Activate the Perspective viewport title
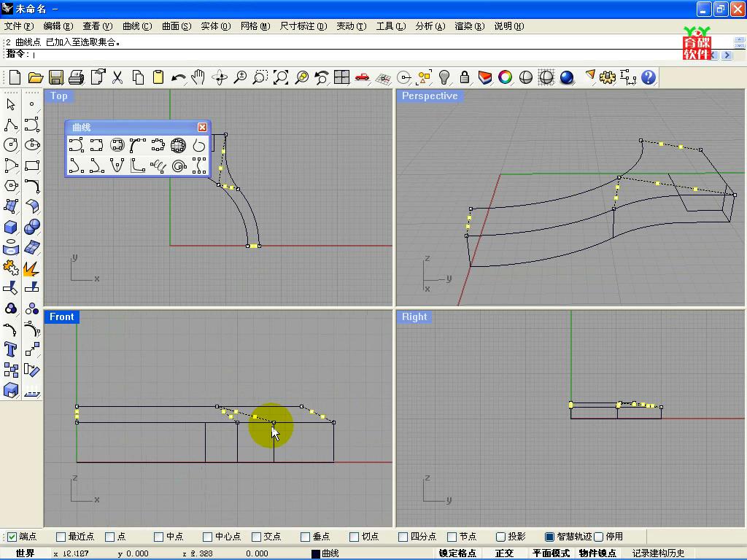 tap(430, 96)
